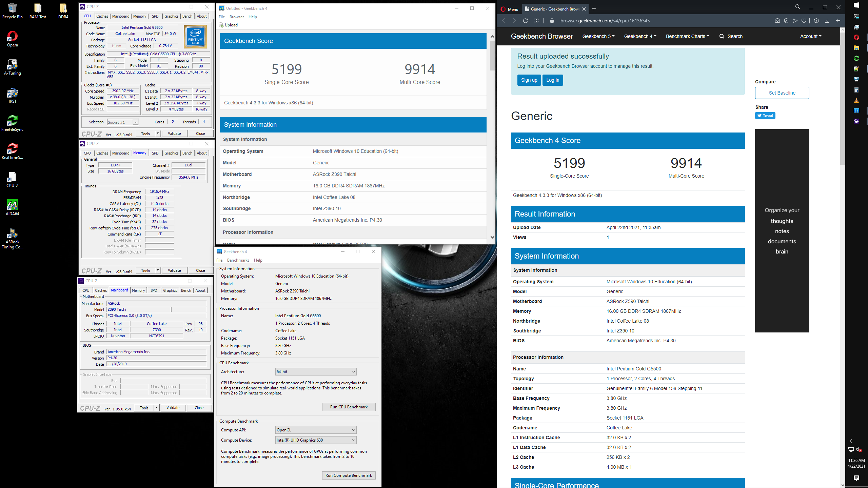This screenshot has height=488, width=868.
Task: Open the Browser menu in the Geekbench result window
Action: pyautogui.click(x=237, y=17)
